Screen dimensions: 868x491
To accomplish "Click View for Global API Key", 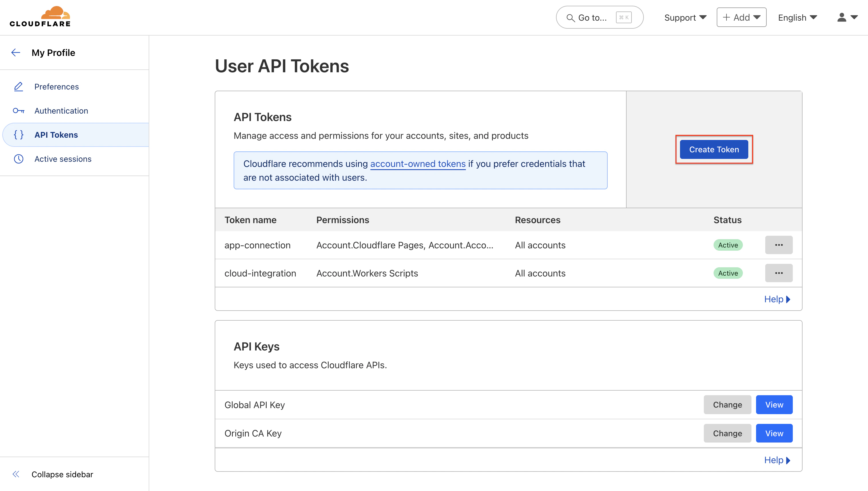I will point(774,405).
